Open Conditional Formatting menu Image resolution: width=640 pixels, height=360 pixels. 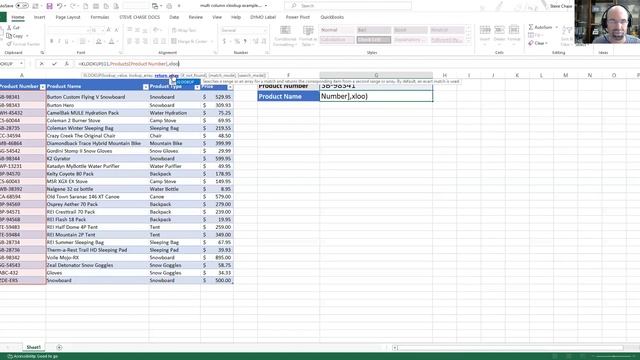pyautogui.click(x=285, y=36)
